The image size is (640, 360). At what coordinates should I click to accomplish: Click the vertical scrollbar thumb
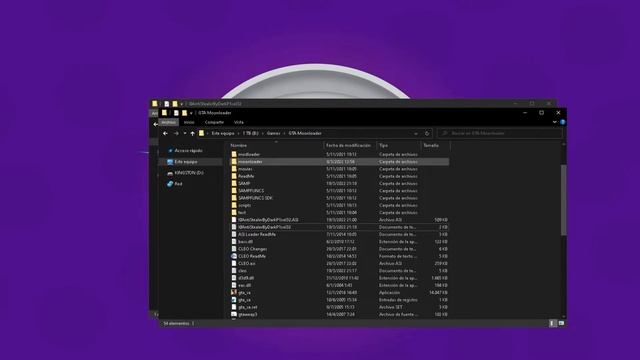pyautogui.click(x=564, y=200)
